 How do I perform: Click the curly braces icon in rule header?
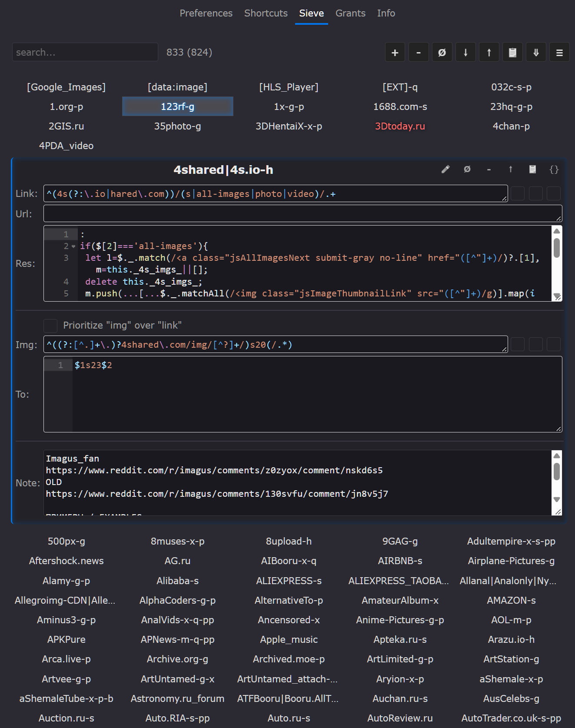click(x=554, y=169)
